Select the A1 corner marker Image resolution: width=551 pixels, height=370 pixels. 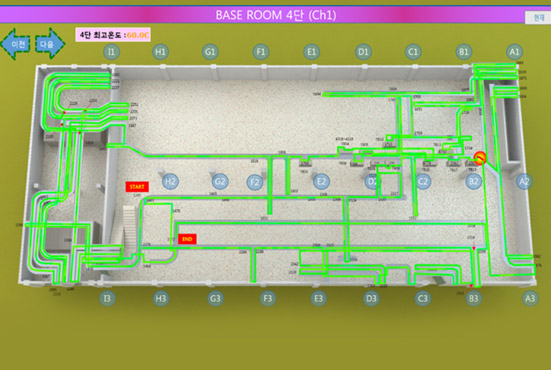pyautogui.click(x=514, y=52)
